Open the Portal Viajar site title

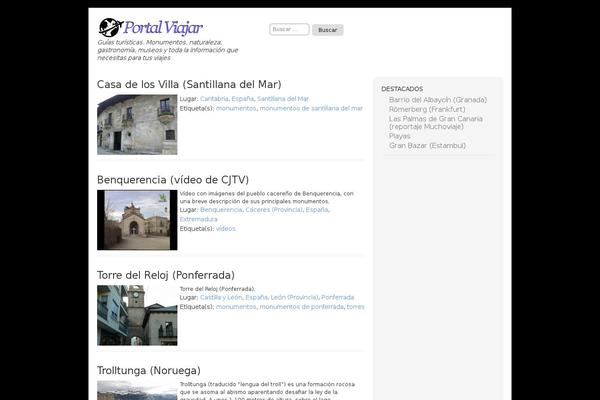click(163, 28)
